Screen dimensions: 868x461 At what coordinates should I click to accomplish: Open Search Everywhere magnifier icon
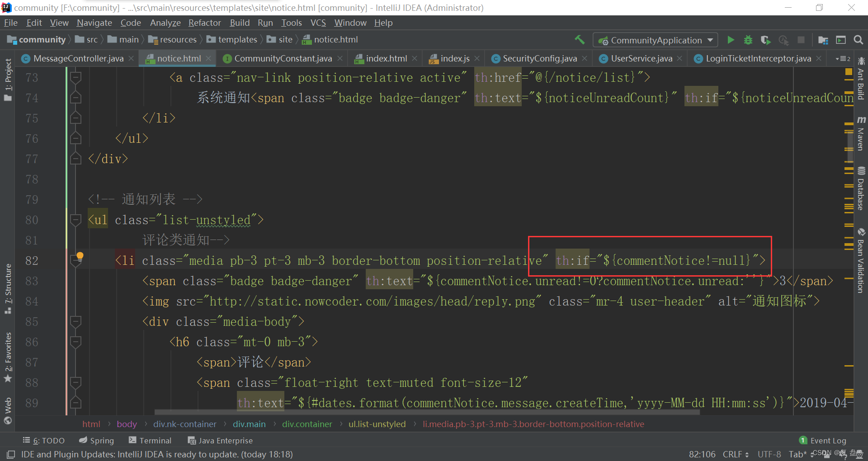coord(858,40)
